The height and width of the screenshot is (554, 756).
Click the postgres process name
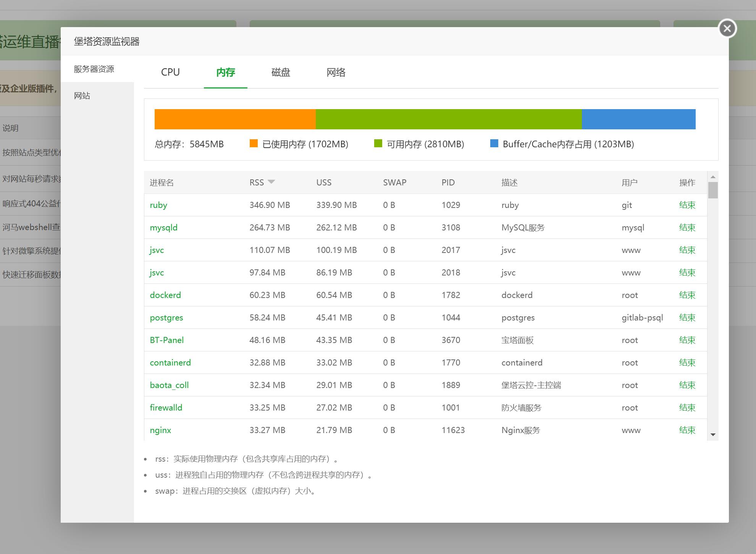pos(166,317)
